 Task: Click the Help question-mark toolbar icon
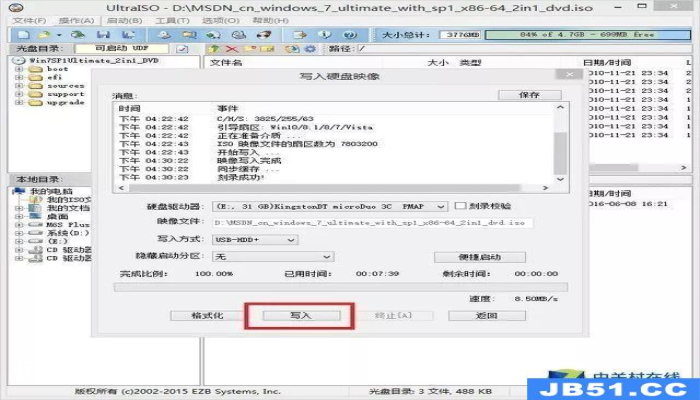click(350, 35)
